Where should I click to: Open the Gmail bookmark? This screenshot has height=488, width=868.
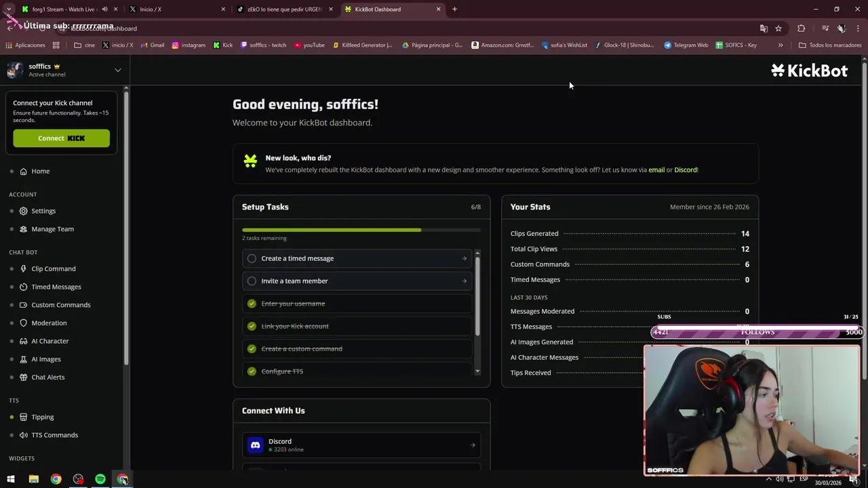click(x=151, y=45)
